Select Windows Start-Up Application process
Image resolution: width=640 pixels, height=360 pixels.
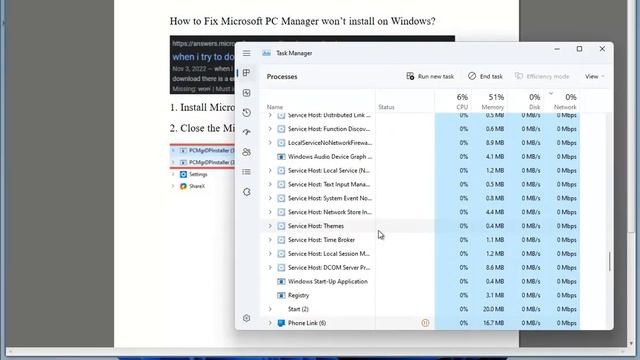tap(420, 281)
